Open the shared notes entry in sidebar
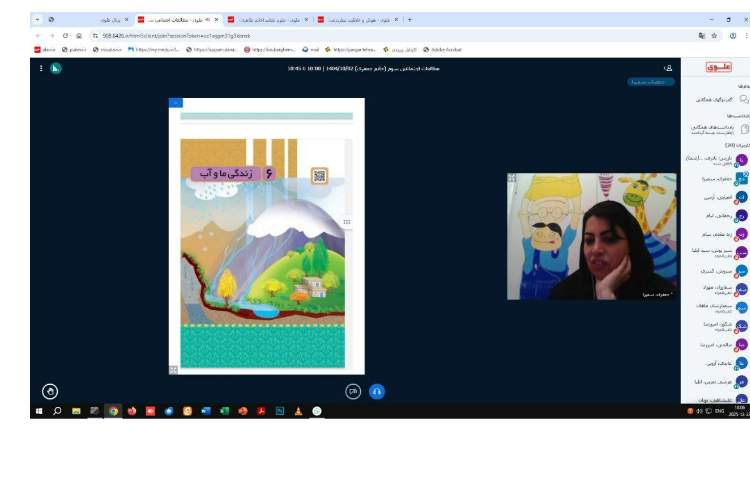750x480 pixels. [x=714, y=129]
